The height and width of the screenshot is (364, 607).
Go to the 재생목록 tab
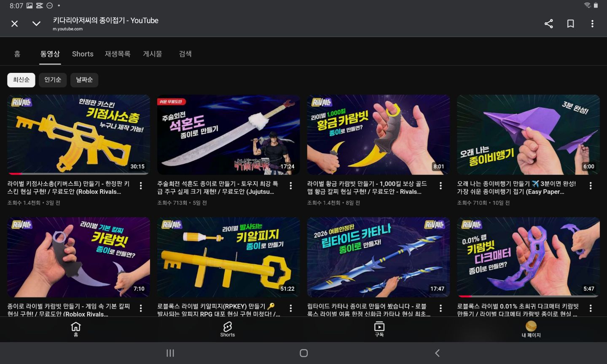click(x=118, y=54)
